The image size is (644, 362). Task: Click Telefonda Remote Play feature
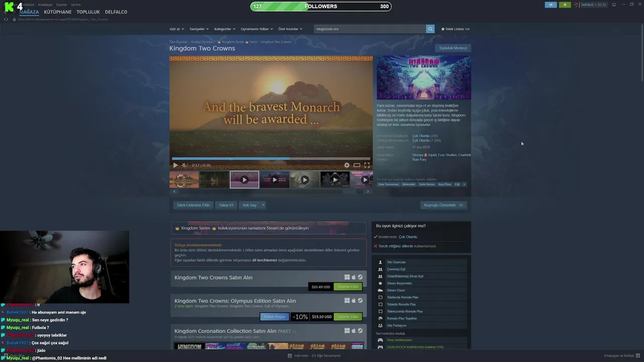point(422,297)
